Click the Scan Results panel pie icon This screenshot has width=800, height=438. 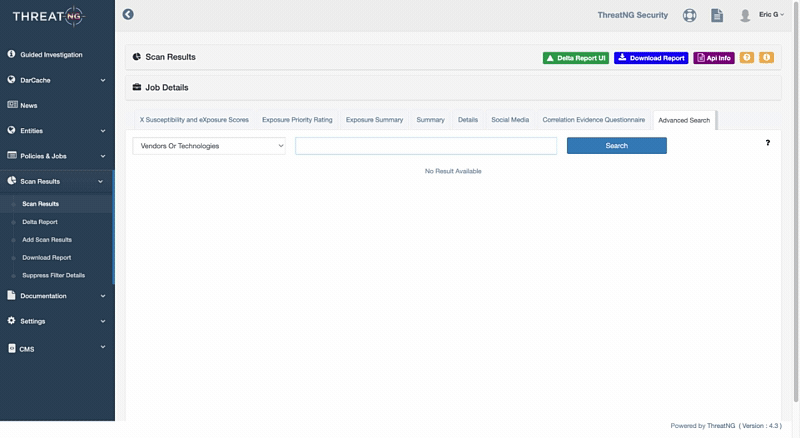[137, 57]
